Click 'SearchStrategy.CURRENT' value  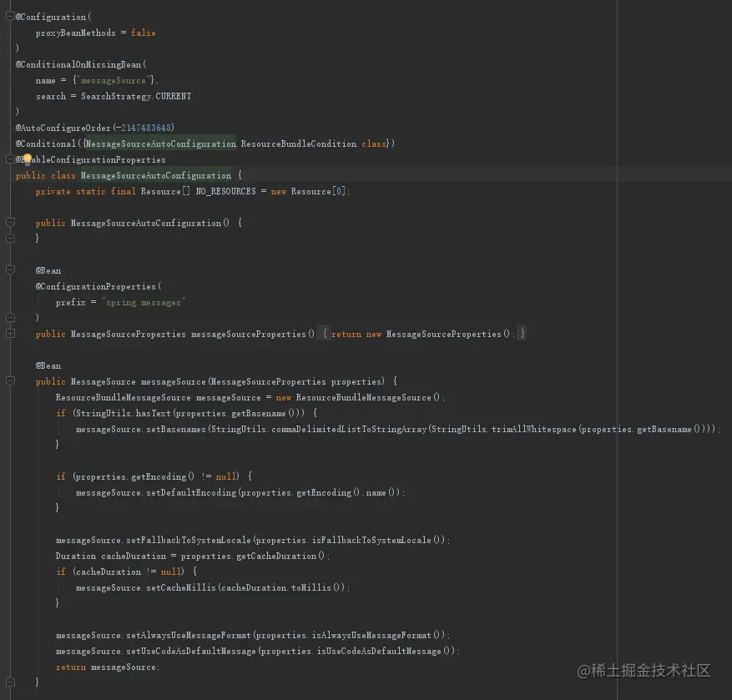136,96
